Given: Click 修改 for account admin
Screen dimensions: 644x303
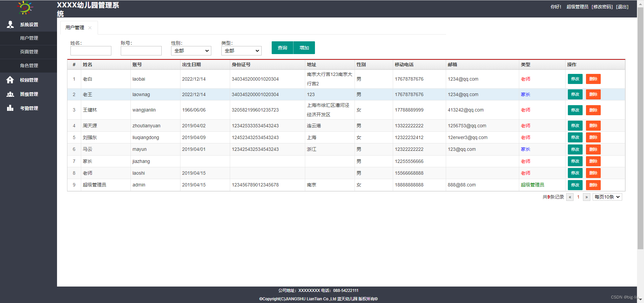Looking at the screenshot, I should (575, 185).
